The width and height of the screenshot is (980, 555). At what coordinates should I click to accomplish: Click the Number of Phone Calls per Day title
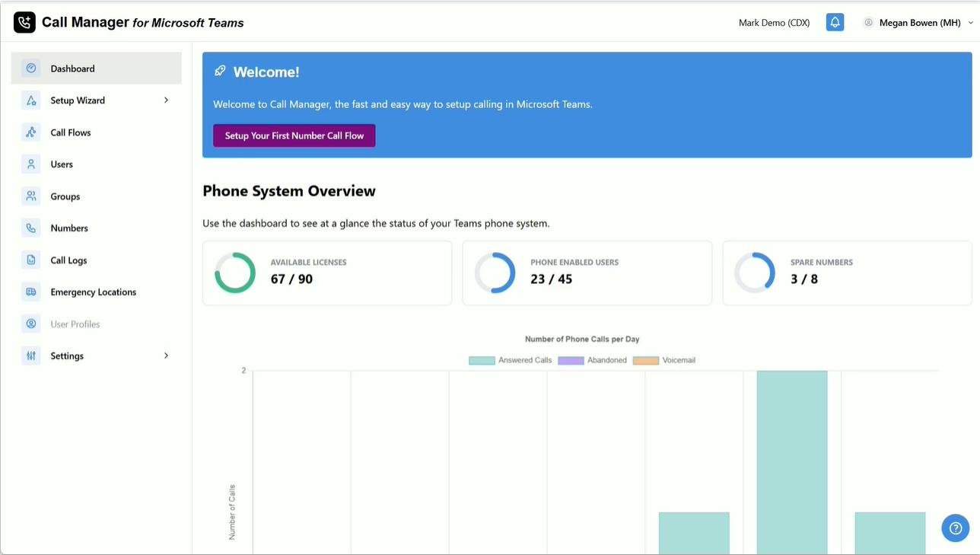pos(582,339)
